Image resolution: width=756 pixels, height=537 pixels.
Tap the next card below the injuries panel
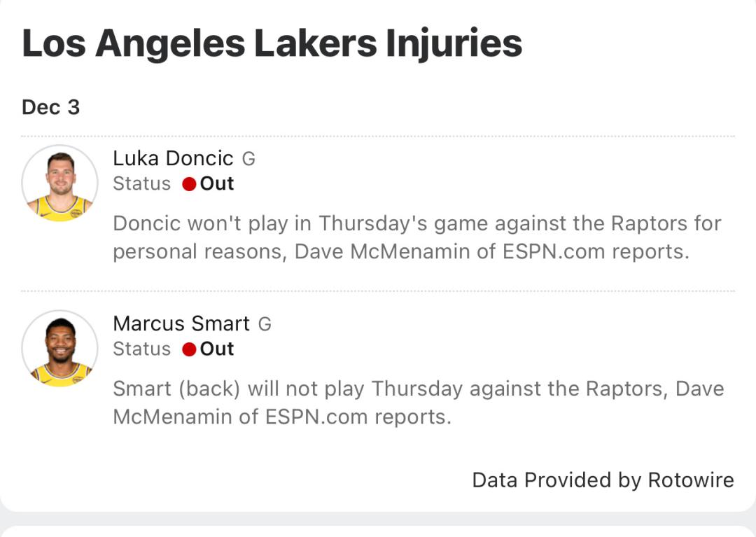[378, 531]
